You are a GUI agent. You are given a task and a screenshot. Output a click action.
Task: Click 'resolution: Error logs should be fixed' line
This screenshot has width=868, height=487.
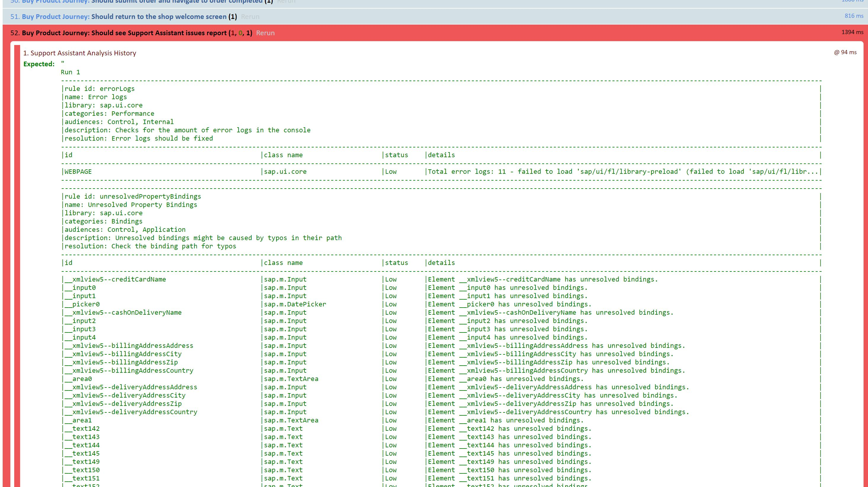139,138
